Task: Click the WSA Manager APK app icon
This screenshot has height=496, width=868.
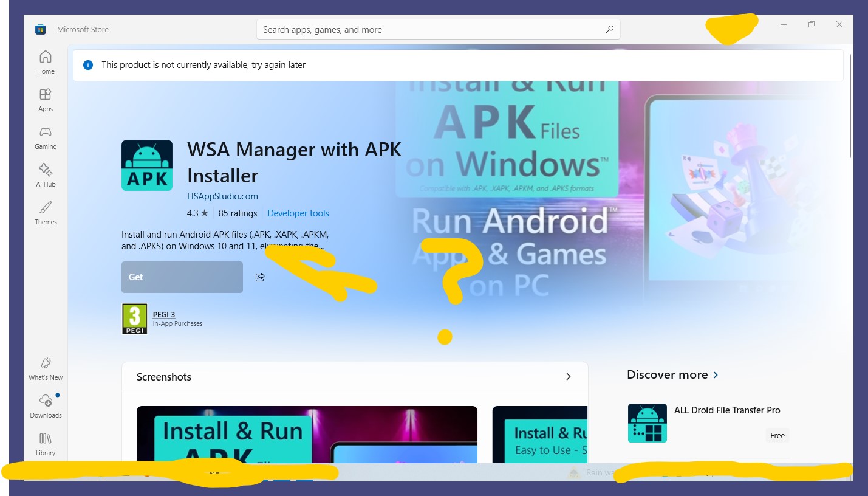Action: 147,165
